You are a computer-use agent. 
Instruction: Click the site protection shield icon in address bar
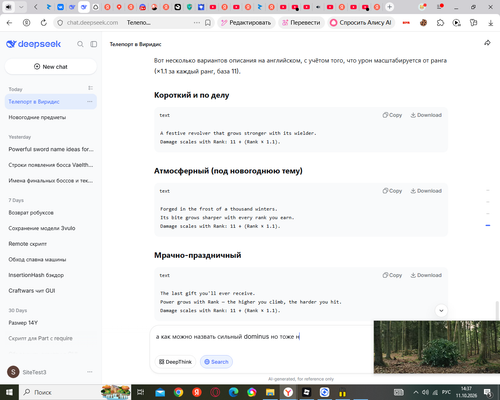pos(60,23)
